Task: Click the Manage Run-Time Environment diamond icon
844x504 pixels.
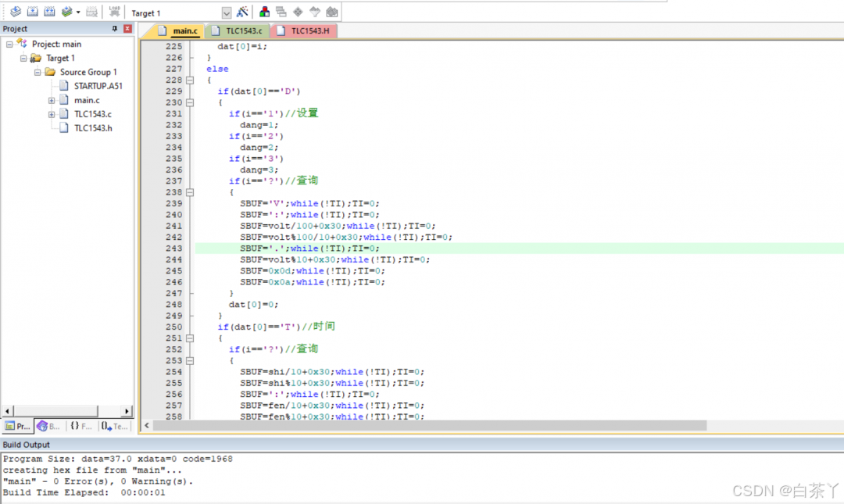Action: (x=298, y=13)
